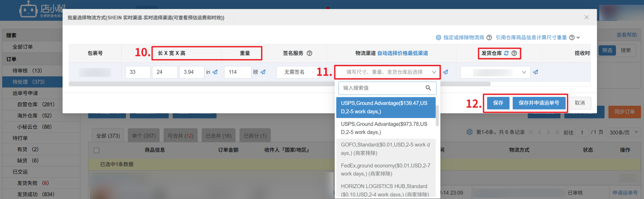
Task: Open the 无需签名 signature service dropdown
Action: click(x=297, y=72)
